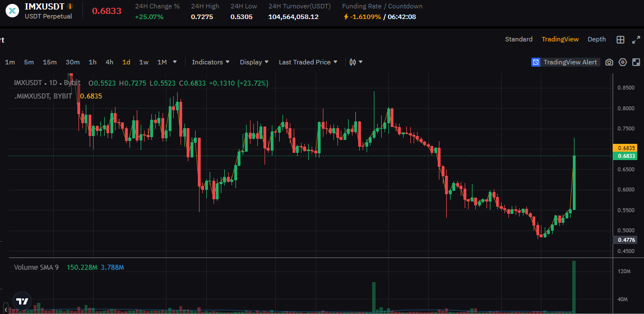Click the TradingView logo watermark button
This screenshot has width=644, height=314.
coord(22,301)
